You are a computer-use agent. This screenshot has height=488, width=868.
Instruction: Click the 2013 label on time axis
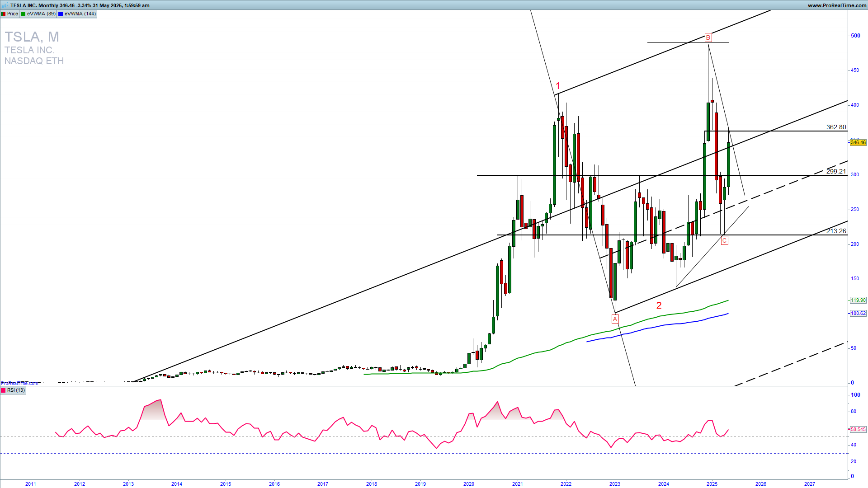[x=128, y=484]
